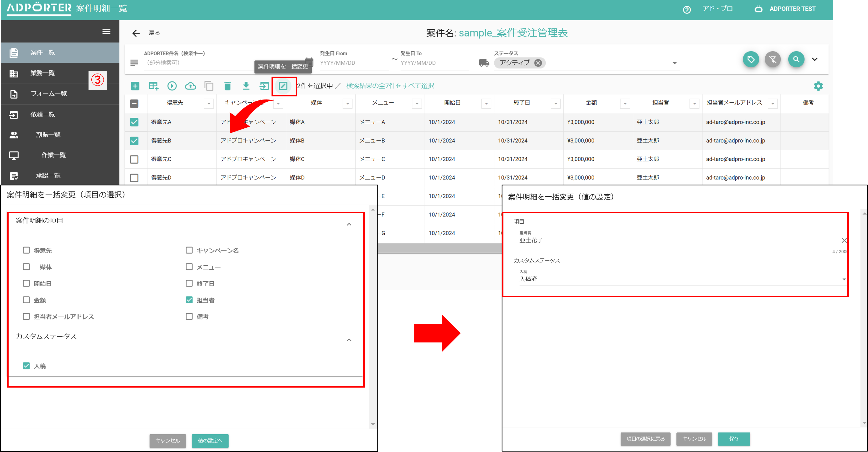Click the tag label round button
Image resolution: width=868 pixels, height=452 pixels.
point(751,60)
